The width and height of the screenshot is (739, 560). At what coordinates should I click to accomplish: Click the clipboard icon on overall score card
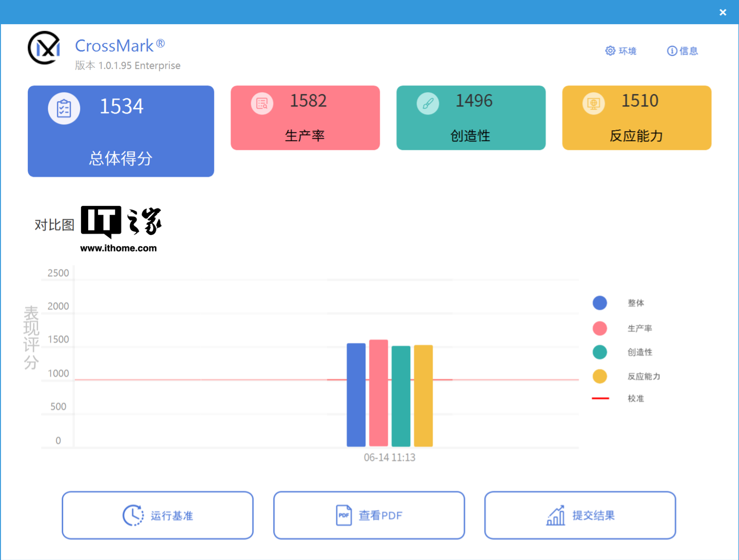point(64,108)
